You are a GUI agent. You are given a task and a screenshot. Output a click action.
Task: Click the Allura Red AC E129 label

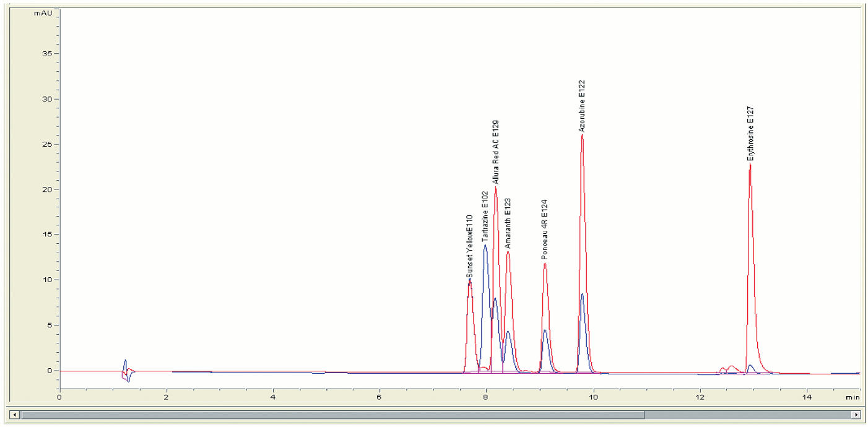pyautogui.click(x=496, y=152)
